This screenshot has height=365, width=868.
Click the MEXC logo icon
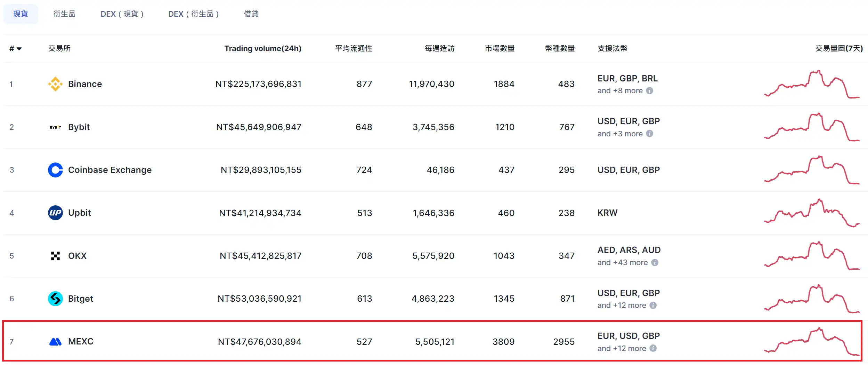[55, 341]
